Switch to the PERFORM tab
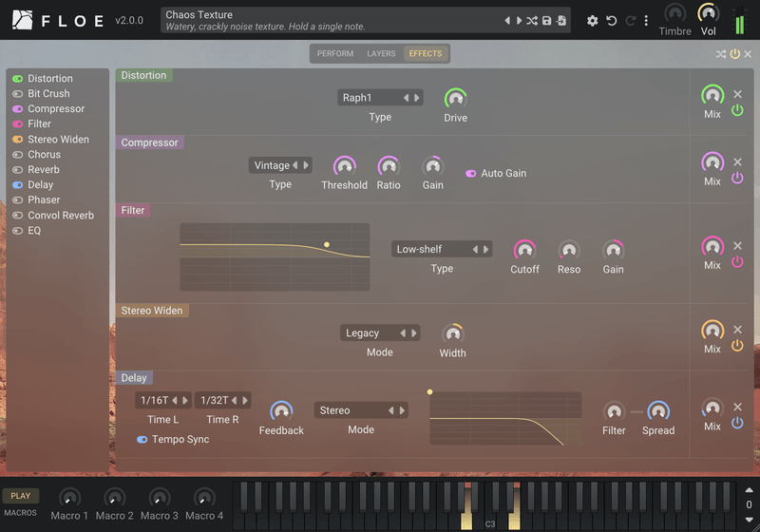 [x=335, y=54]
